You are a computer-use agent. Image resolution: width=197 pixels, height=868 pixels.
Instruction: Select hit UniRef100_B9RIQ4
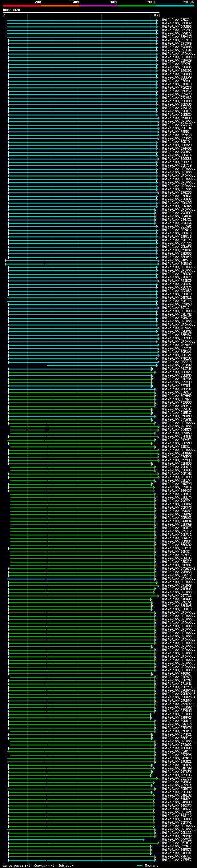(177, 142)
